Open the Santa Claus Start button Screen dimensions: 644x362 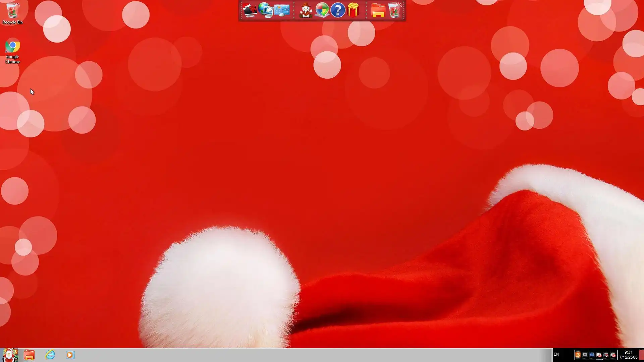10,355
